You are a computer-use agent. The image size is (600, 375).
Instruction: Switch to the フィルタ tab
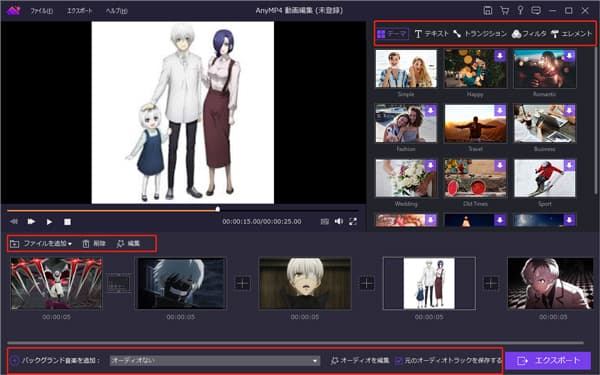(529, 34)
